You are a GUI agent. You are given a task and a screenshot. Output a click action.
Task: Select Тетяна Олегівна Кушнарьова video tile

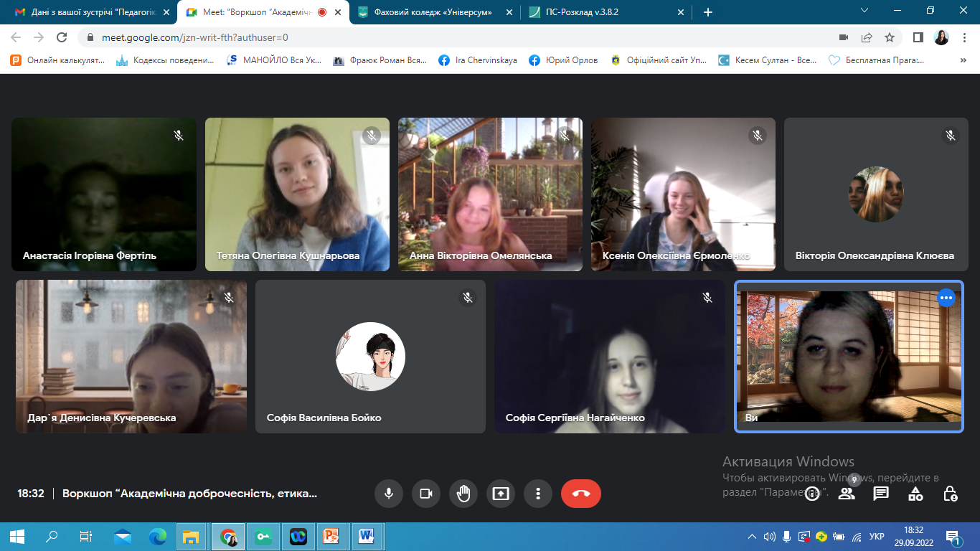297,194
